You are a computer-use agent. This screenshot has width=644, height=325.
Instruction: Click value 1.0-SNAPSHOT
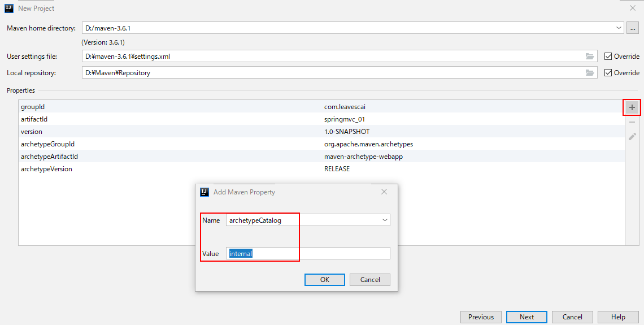tap(347, 132)
